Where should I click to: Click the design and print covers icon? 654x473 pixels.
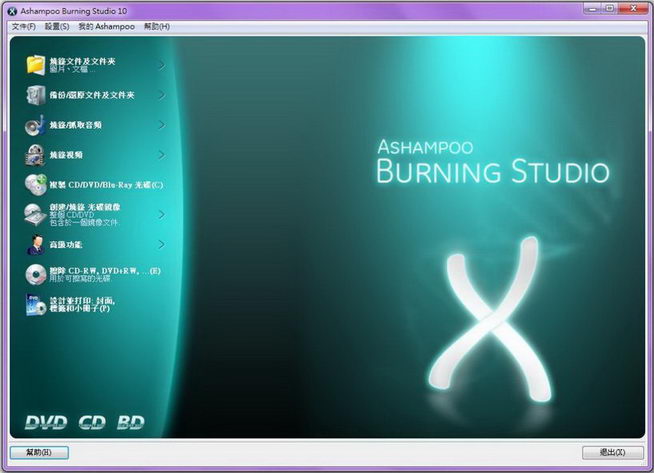click(x=36, y=304)
